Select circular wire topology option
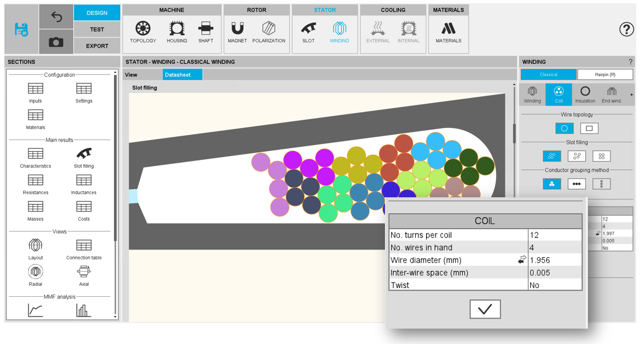The width and height of the screenshot is (644, 344). click(564, 129)
